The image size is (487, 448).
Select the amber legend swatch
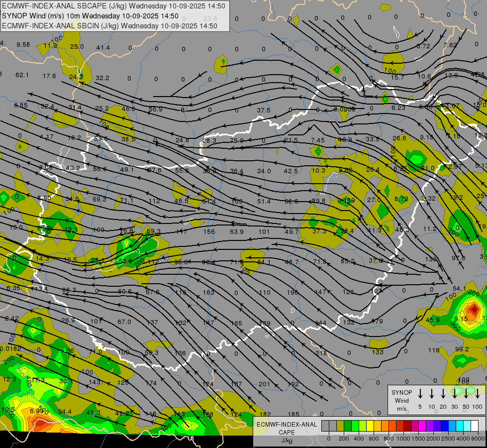(378, 426)
